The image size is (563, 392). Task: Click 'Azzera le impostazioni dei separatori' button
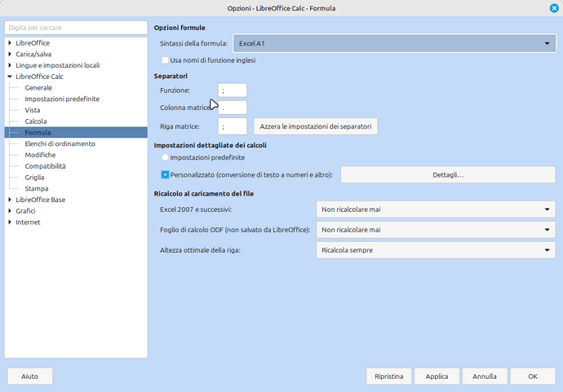tap(316, 126)
